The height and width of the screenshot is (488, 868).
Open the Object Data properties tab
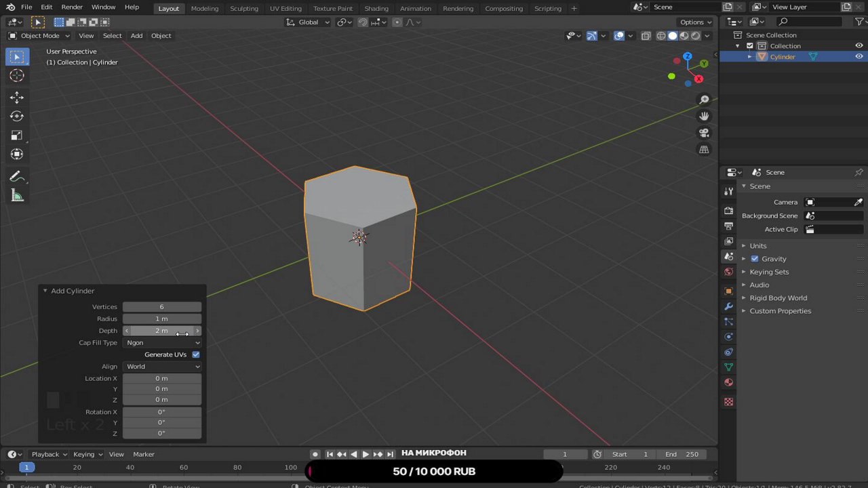[728, 367]
